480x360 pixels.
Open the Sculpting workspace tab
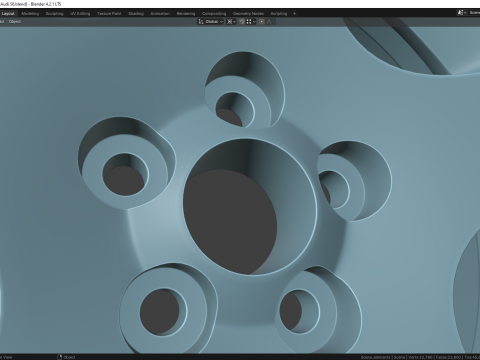(x=54, y=14)
